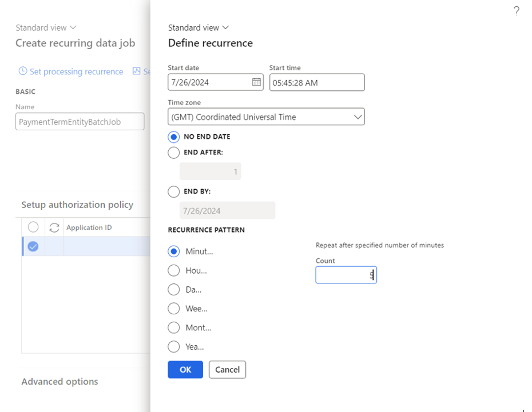532x412 pixels.
Task: Click the OK button
Action: click(x=185, y=370)
